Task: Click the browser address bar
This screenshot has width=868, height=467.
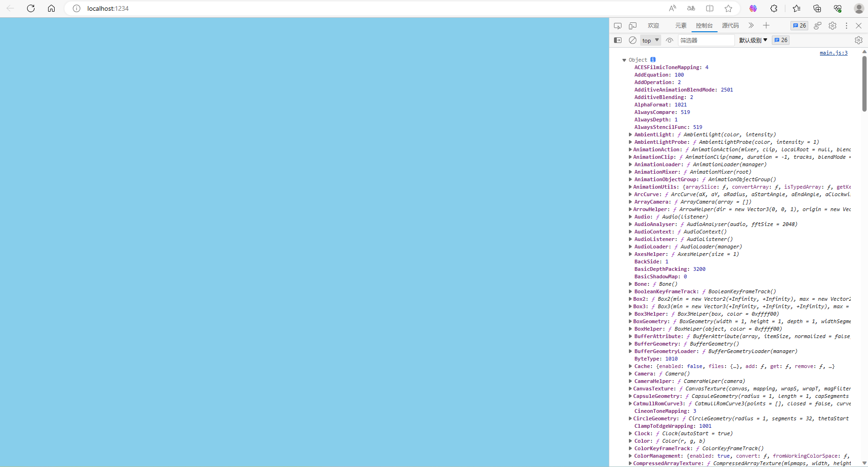Action: (374, 8)
